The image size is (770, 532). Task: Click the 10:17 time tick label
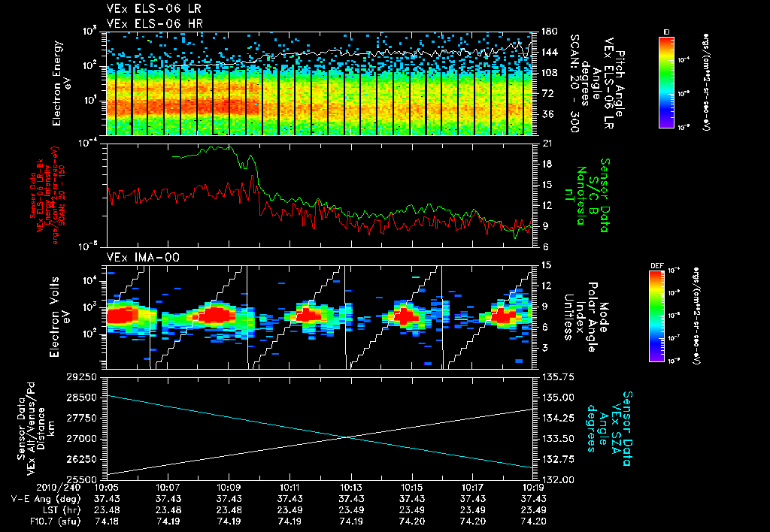click(472, 488)
